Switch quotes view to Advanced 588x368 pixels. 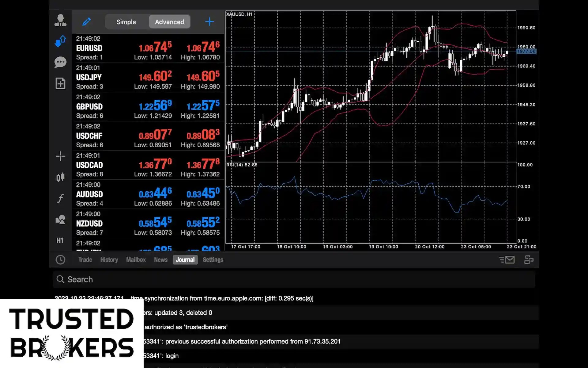[169, 22]
